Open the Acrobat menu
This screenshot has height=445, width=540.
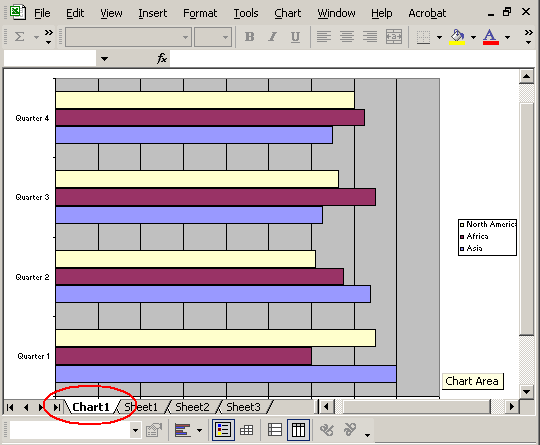click(x=427, y=13)
